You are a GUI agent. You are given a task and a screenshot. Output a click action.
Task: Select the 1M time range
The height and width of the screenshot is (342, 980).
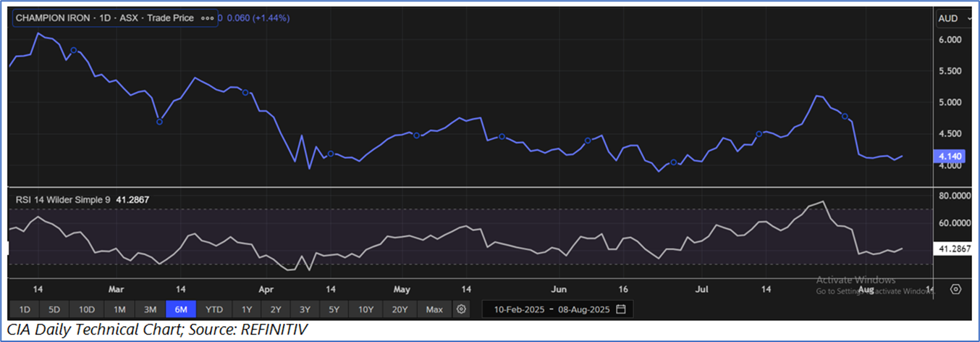[x=119, y=309]
